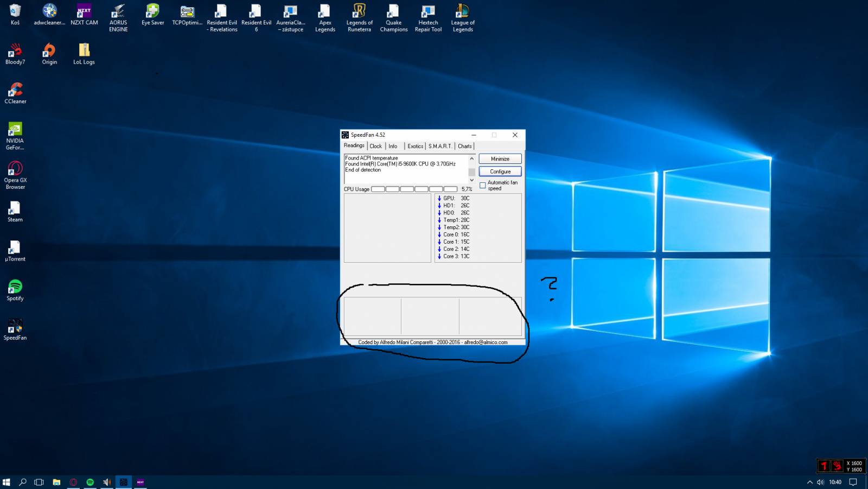The width and height of the screenshot is (868, 489).
Task: Select the AORUS ENGINE desktop shortcut
Action: coord(118,18)
